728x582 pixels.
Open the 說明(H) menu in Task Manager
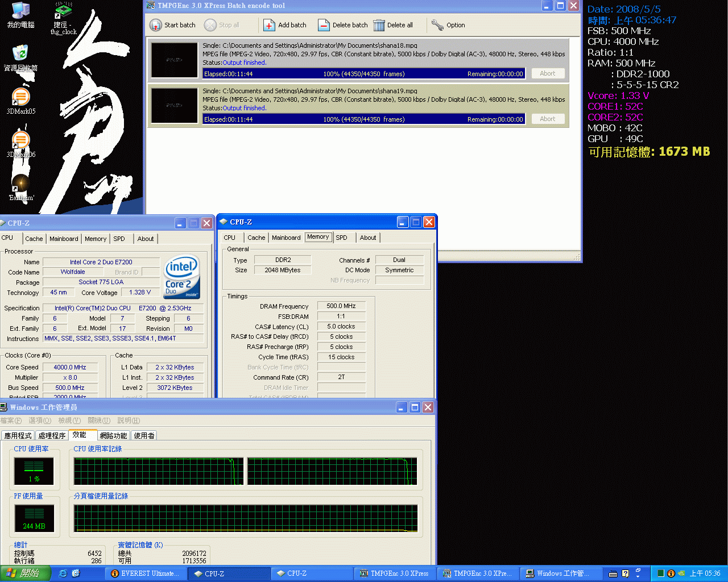click(x=129, y=421)
